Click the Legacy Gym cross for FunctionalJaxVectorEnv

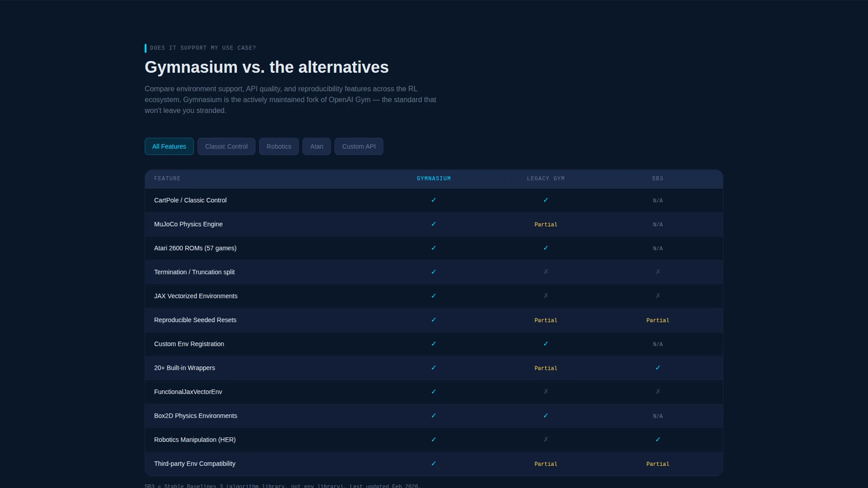coord(546,392)
